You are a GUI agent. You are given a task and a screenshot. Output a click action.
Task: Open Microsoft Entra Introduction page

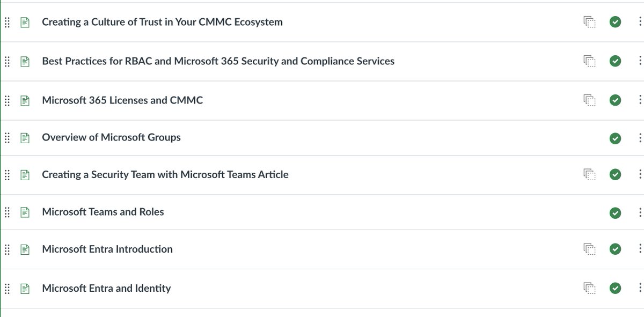pos(107,249)
